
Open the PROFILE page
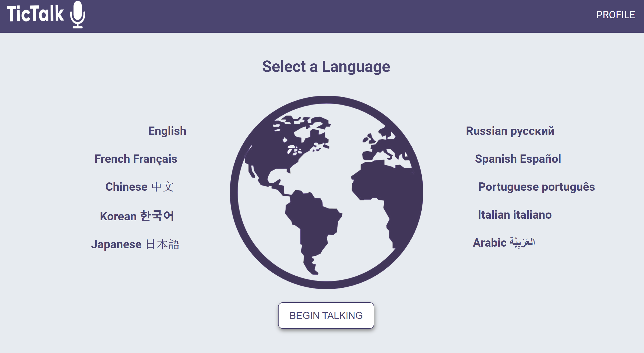pos(615,15)
